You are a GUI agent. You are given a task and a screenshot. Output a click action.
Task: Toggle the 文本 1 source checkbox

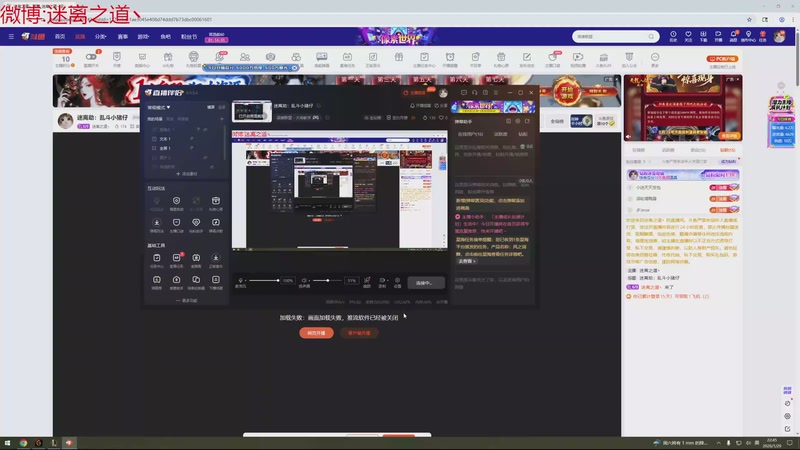(x=154, y=139)
